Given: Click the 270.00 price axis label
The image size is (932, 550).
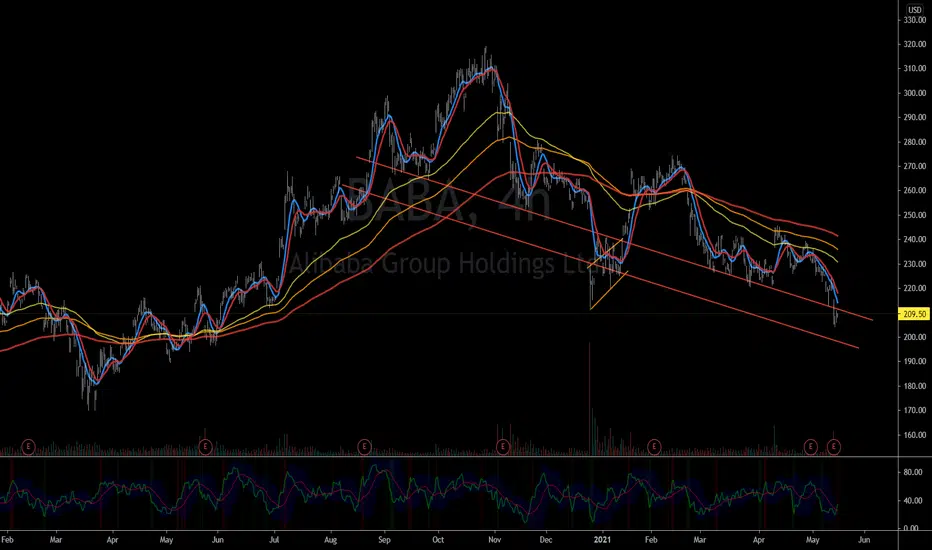Looking at the screenshot, I should coord(915,166).
